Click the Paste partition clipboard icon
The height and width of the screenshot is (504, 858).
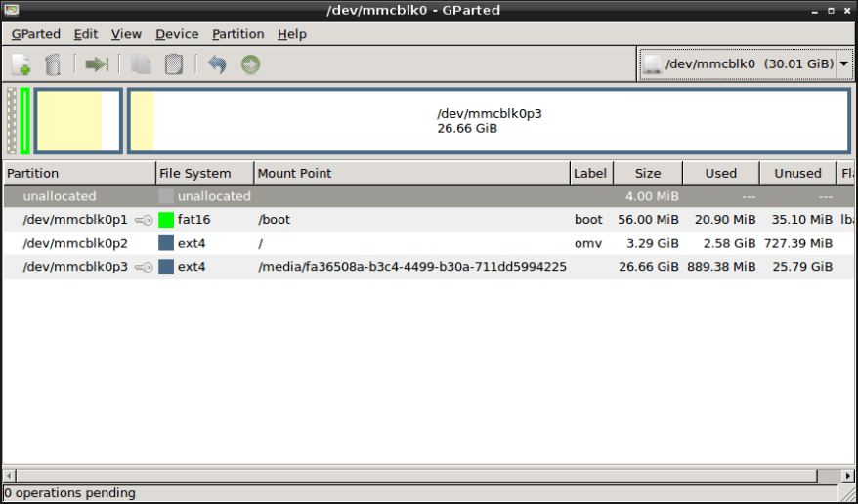[174, 64]
